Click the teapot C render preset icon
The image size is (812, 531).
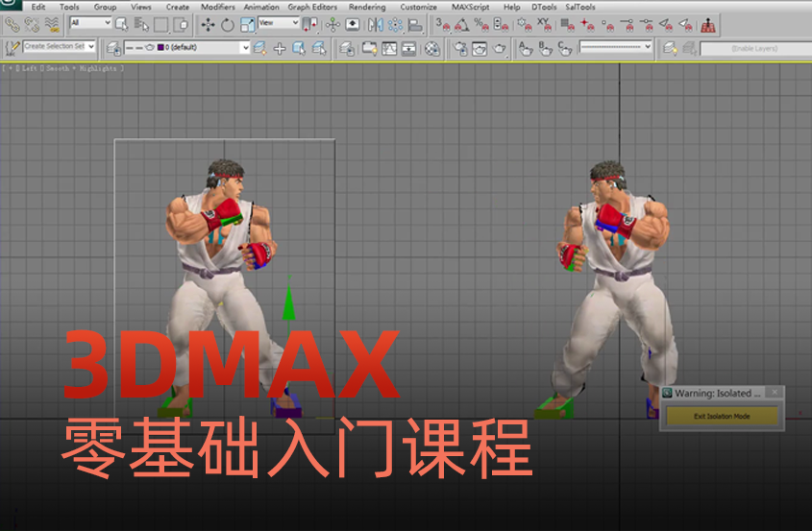click(565, 48)
